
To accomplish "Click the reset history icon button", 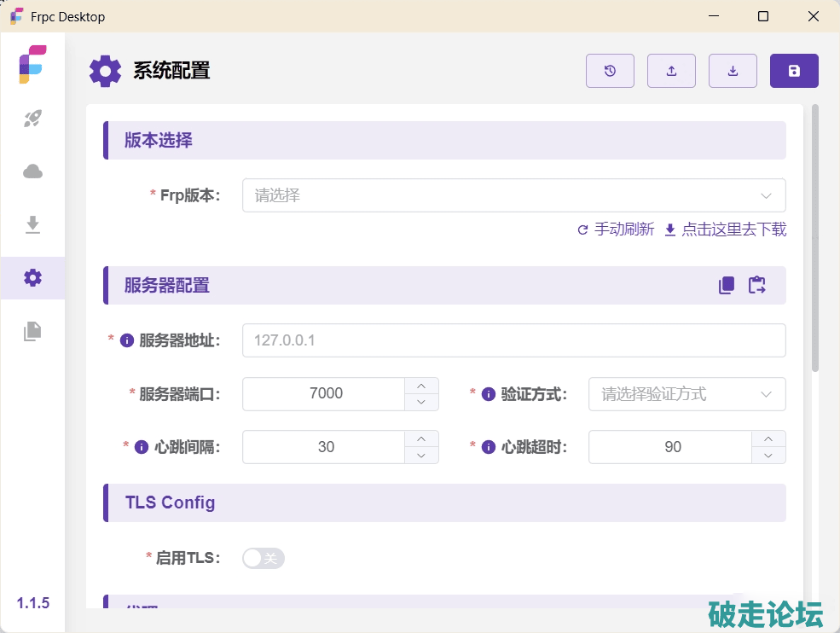I will click(x=610, y=71).
